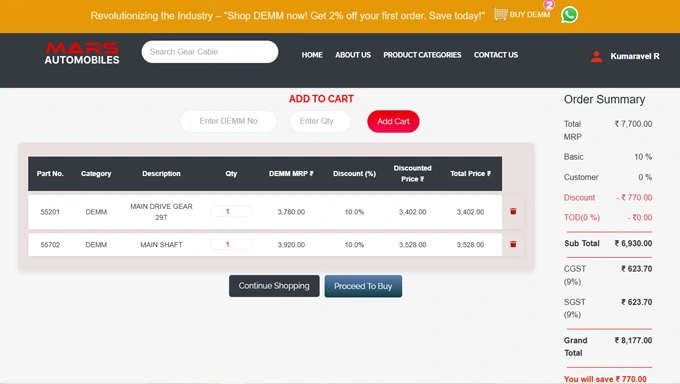Click the Grand Total ₹ 8,177.00 amount
This screenshot has width=680, height=384.
[633, 341]
